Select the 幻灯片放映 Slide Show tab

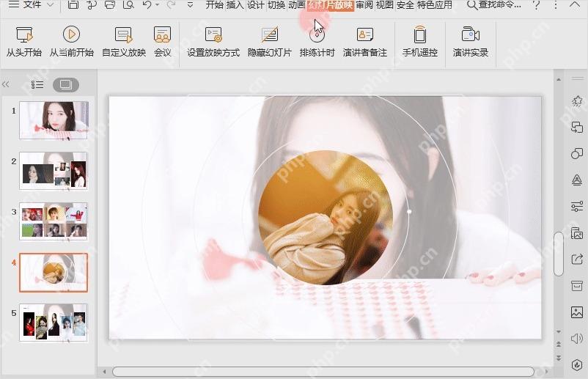point(331,5)
